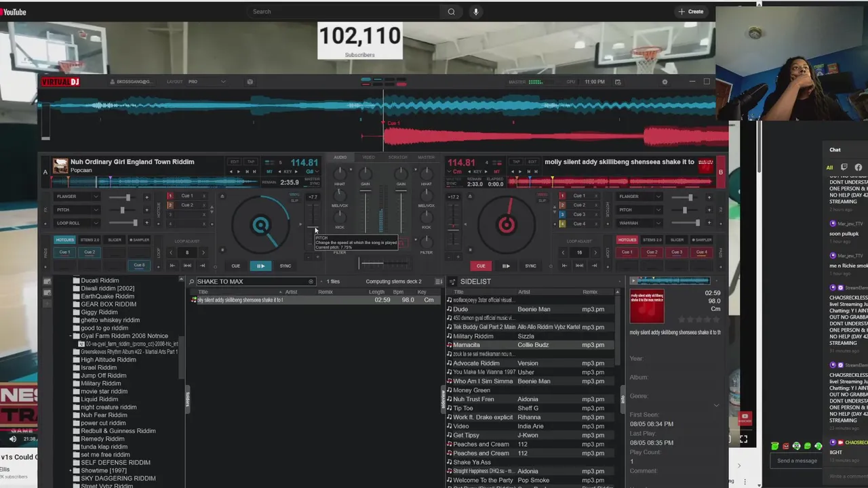Open WAHWAH effect dropdown on deck B

657,223
